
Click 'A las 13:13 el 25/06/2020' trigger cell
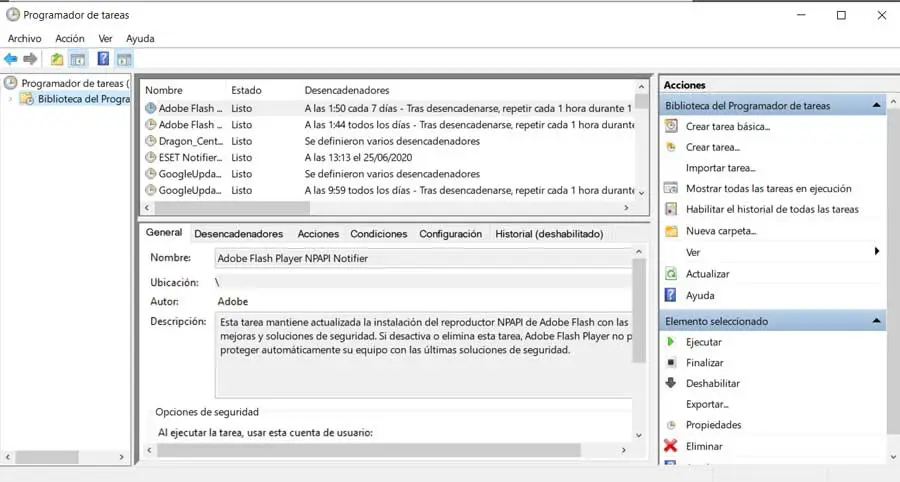358,157
